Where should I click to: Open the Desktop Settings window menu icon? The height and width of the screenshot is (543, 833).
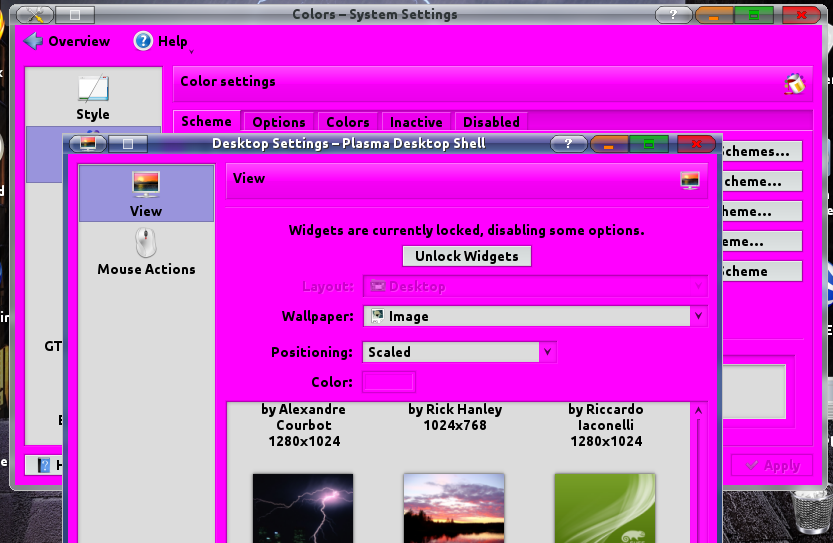pos(88,143)
